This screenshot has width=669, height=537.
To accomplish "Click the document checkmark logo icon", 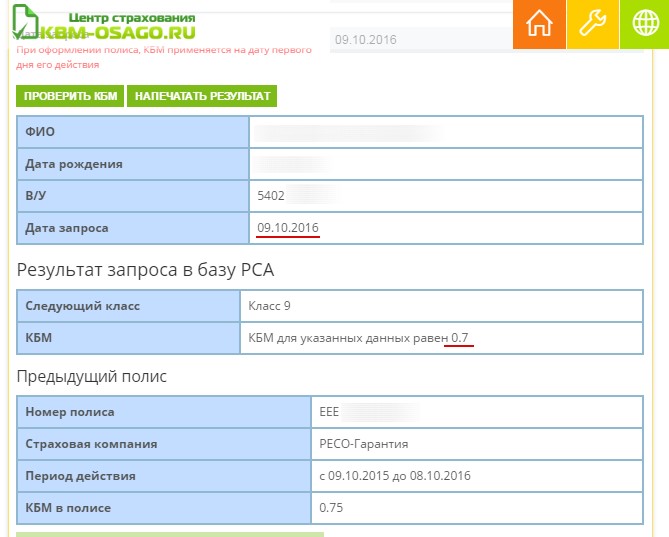I will (25, 22).
